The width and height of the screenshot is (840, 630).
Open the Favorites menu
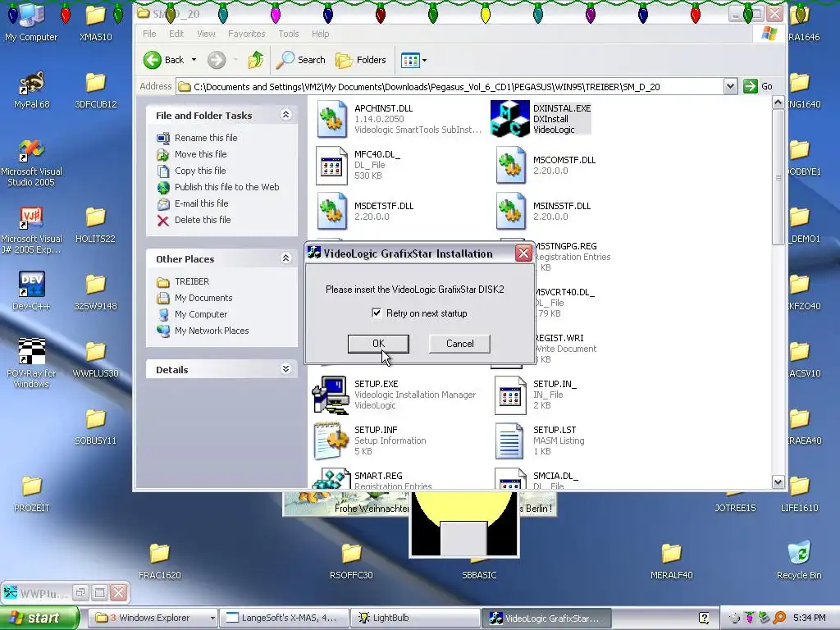tap(246, 34)
